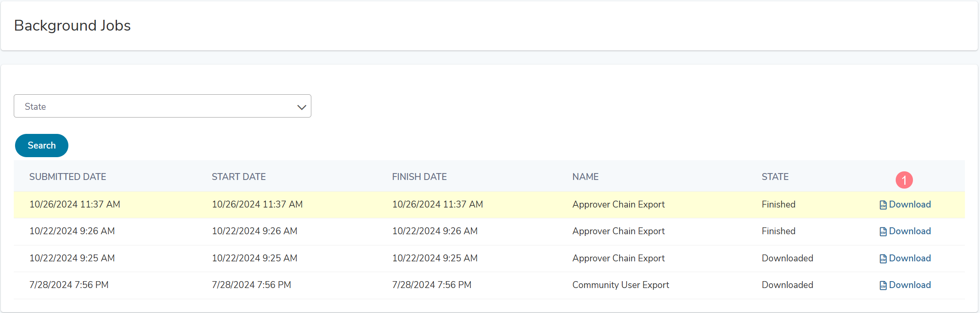The width and height of the screenshot is (980, 313).
Task: Click CSV icon in 10/22/2024 9:26 AM row
Action: pos(883,232)
